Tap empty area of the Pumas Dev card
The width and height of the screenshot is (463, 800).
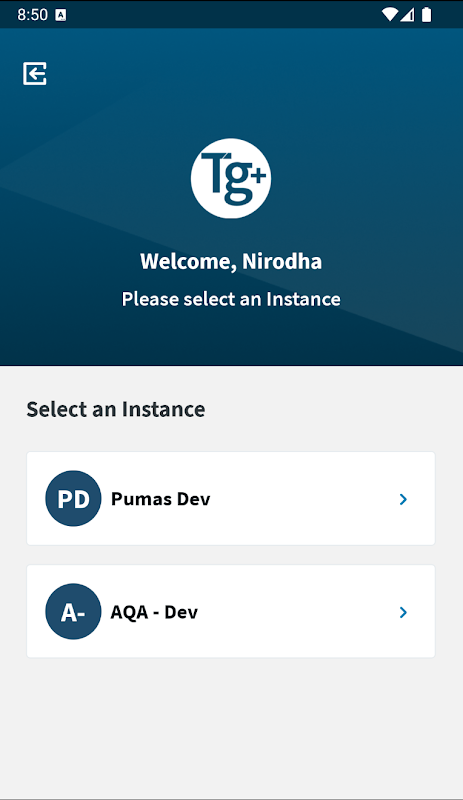click(301, 498)
